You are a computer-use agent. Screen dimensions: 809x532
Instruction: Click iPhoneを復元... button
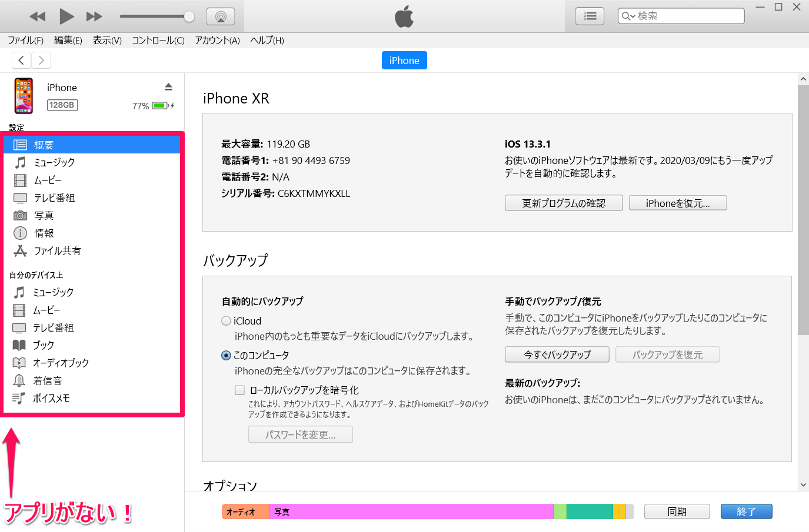pyautogui.click(x=678, y=203)
